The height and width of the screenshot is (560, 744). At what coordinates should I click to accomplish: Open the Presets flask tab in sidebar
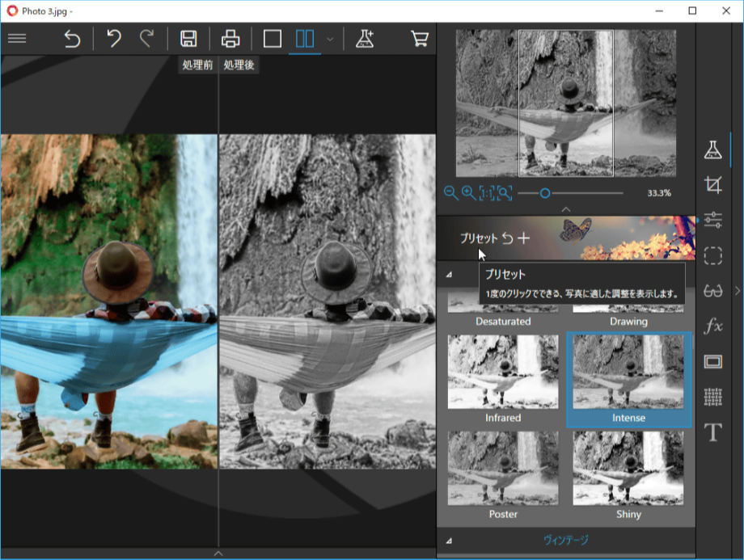click(x=713, y=149)
